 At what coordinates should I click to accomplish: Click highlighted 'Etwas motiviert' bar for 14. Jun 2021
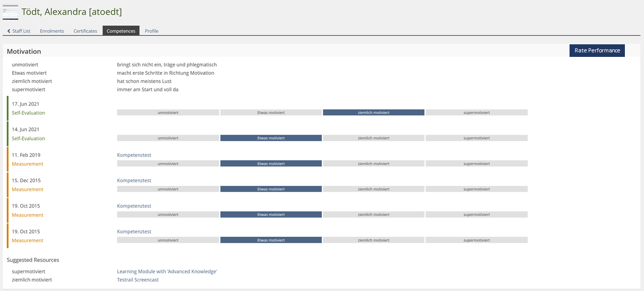point(271,138)
